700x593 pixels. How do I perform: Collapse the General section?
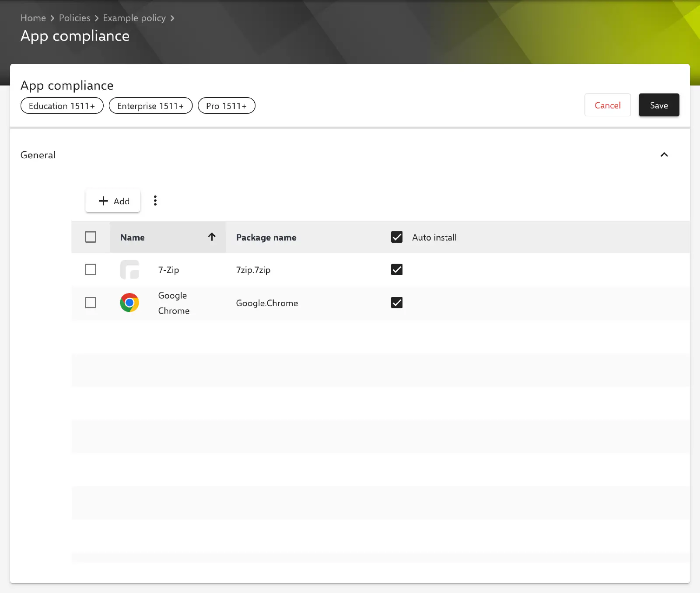(x=664, y=155)
